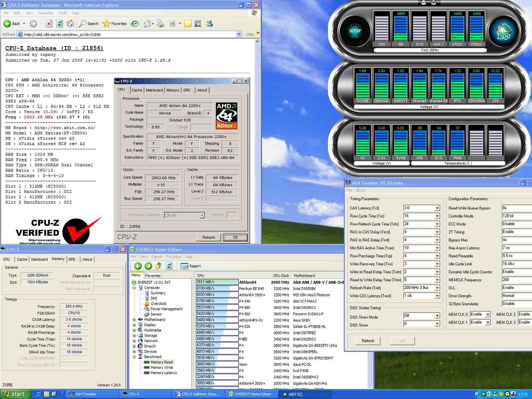Click the Print icon in Internet Explorer

pos(160,24)
